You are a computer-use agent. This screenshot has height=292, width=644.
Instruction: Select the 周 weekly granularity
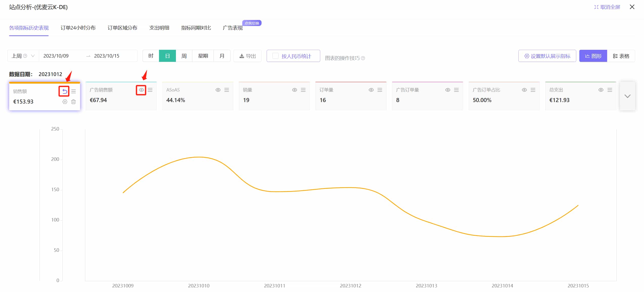tap(184, 56)
